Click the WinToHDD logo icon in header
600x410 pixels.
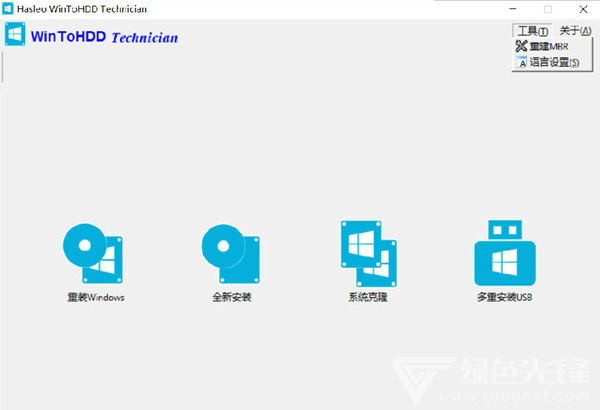pyautogui.click(x=15, y=34)
